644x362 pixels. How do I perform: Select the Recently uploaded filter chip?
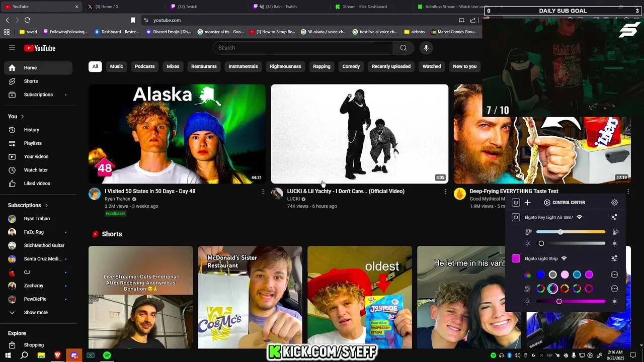(391, 66)
